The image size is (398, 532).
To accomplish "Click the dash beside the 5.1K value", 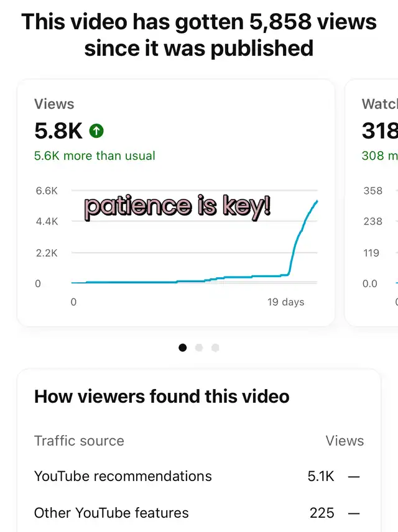I will click(354, 477).
